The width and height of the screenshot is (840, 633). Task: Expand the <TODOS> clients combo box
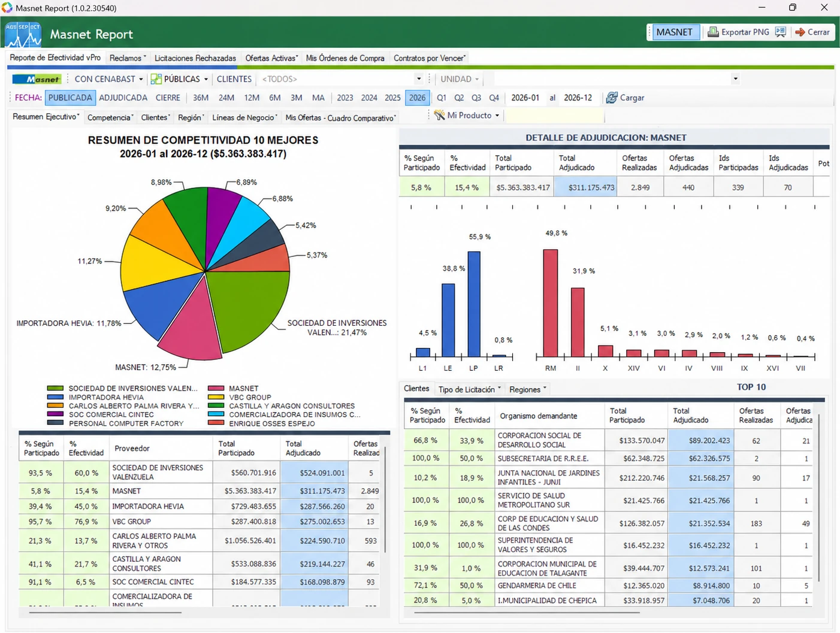[x=419, y=79]
